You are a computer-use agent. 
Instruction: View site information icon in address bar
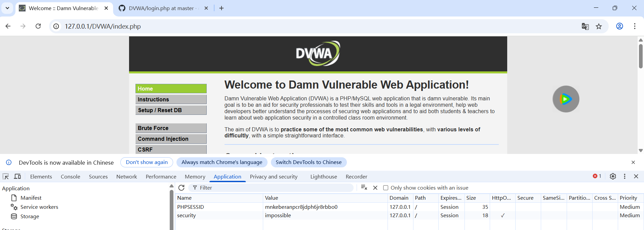[x=56, y=26]
